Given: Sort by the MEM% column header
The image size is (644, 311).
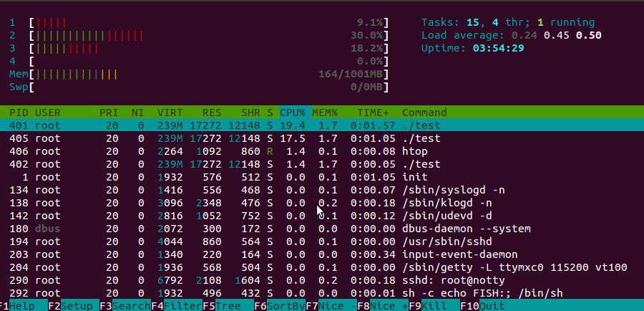Looking at the screenshot, I should click(x=324, y=113).
